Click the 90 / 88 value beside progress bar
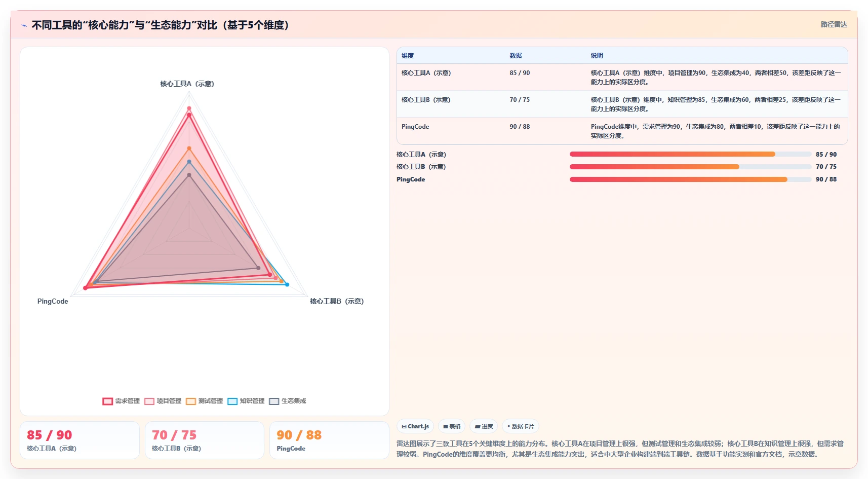 826,179
